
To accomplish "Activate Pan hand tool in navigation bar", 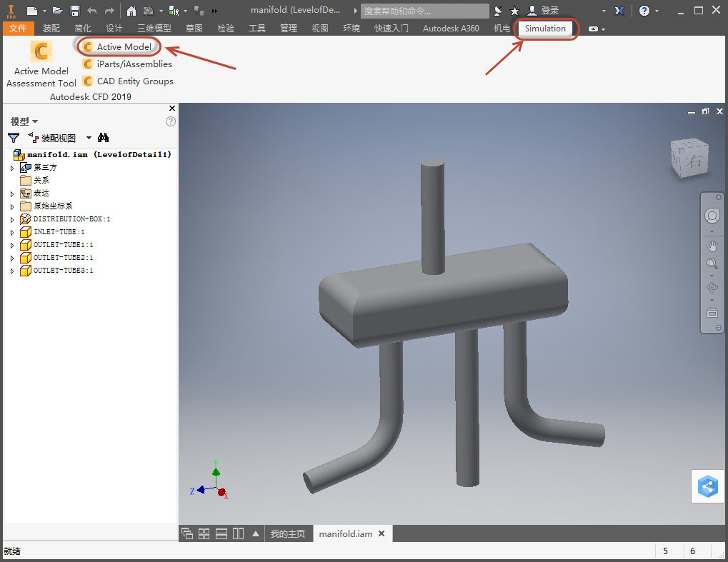I will (x=712, y=246).
